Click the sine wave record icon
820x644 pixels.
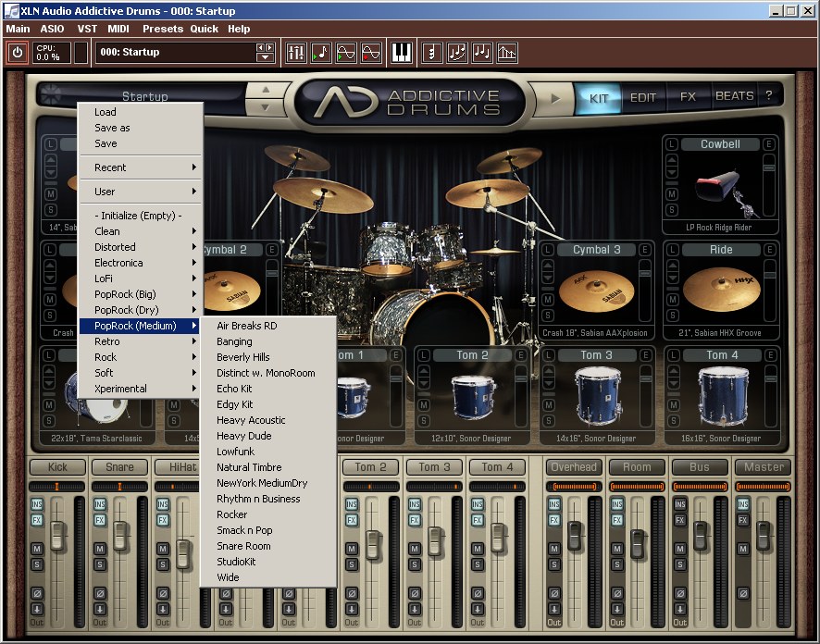point(371,52)
